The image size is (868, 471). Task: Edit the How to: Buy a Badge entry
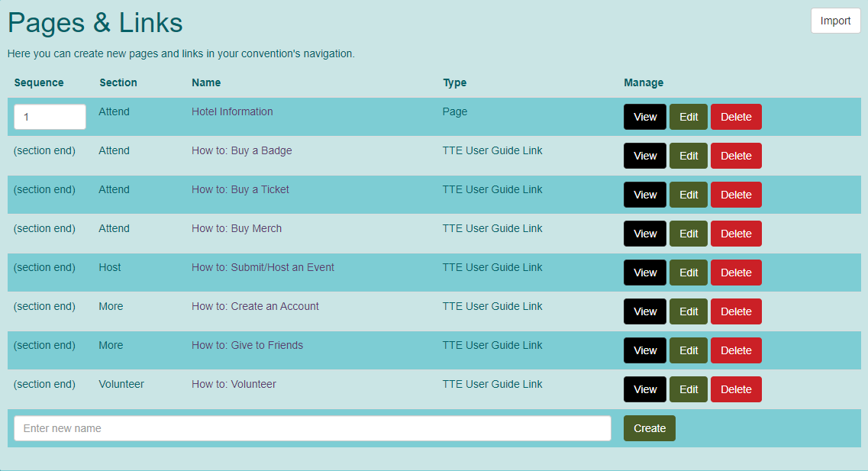pyautogui.click(x=689, y=156)
